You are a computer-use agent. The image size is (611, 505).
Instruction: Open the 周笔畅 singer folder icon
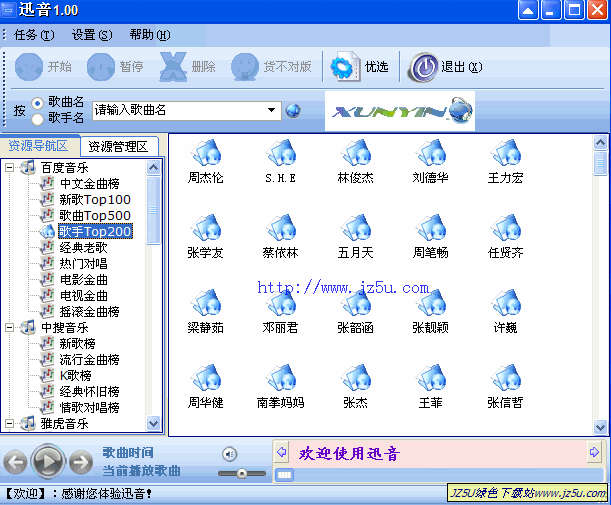point(431,228)
